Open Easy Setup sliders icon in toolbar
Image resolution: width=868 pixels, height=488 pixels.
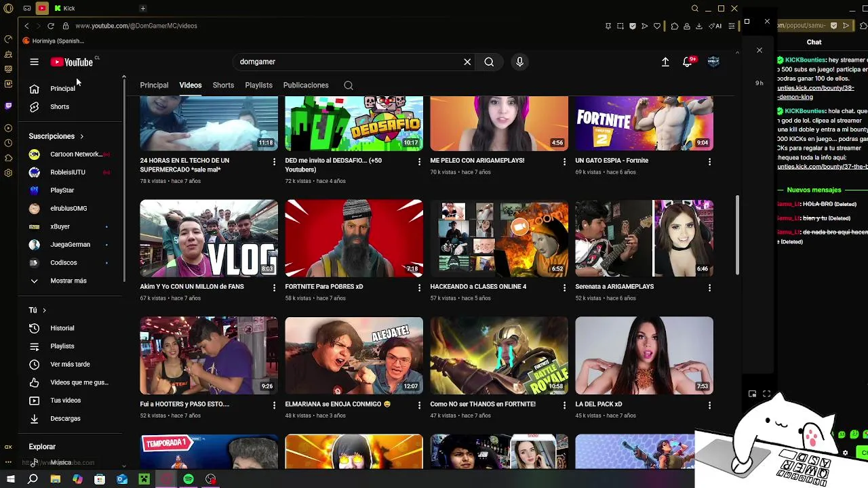click(x=731, y=26)
